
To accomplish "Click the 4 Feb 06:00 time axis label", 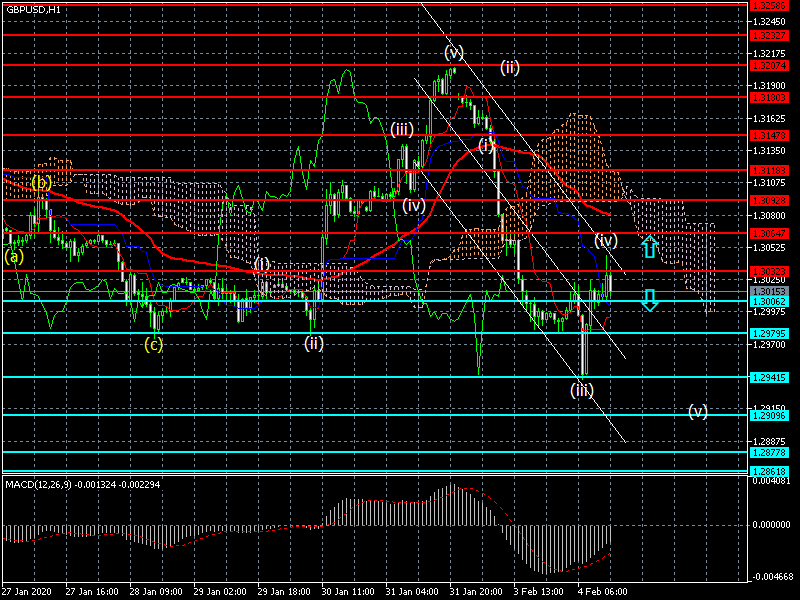I will pos(603,592).
